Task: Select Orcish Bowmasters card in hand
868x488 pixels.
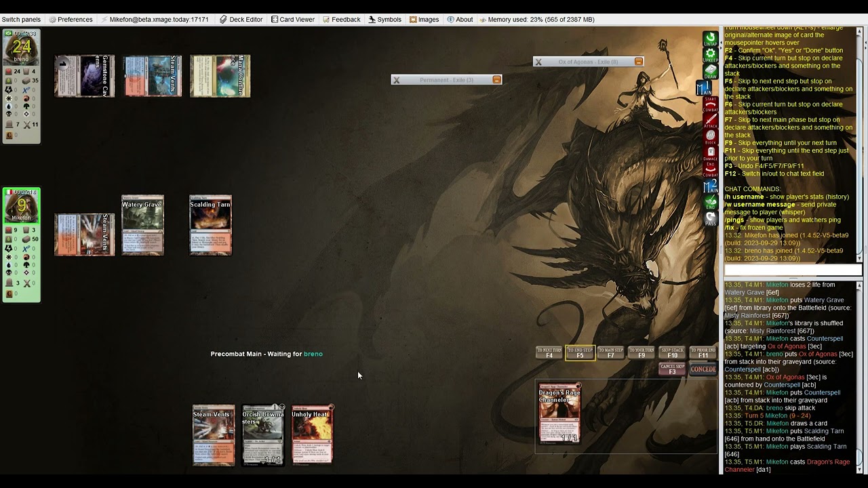Action: pos(263,435)
